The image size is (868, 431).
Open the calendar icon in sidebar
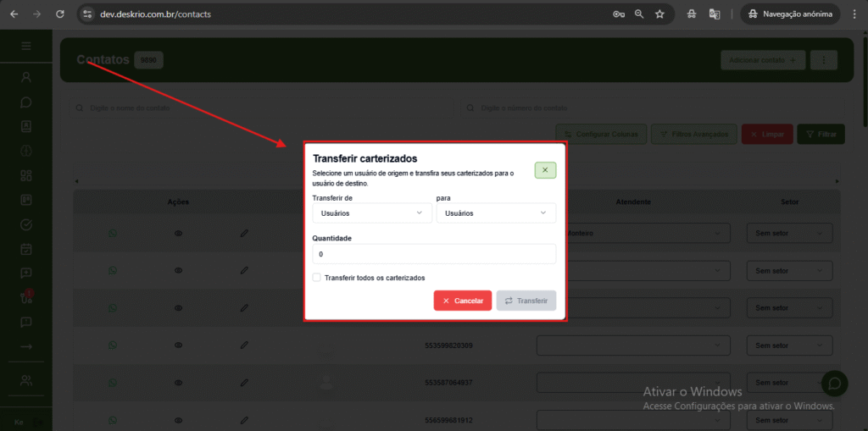point(26,249)
